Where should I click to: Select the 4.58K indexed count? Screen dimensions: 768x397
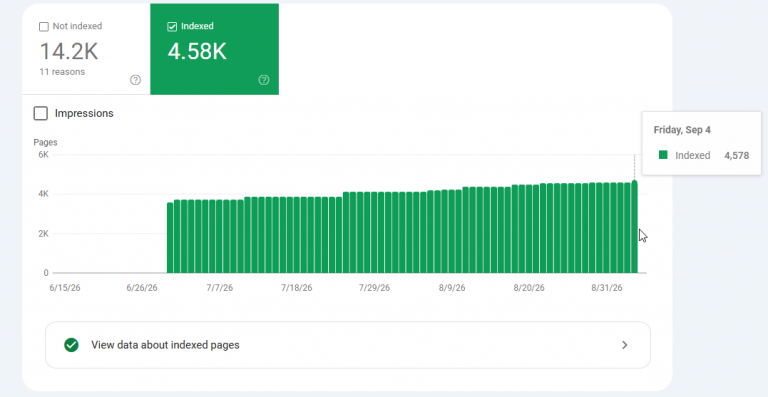pyautogui.click(x=197, y=51)
